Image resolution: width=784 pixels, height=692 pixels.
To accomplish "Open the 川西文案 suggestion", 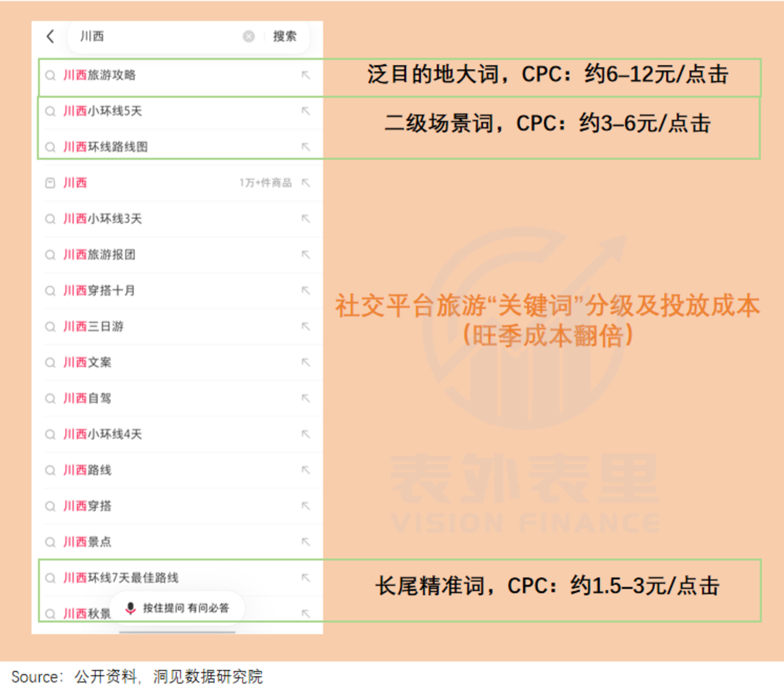I will click(x=178, y=363).
